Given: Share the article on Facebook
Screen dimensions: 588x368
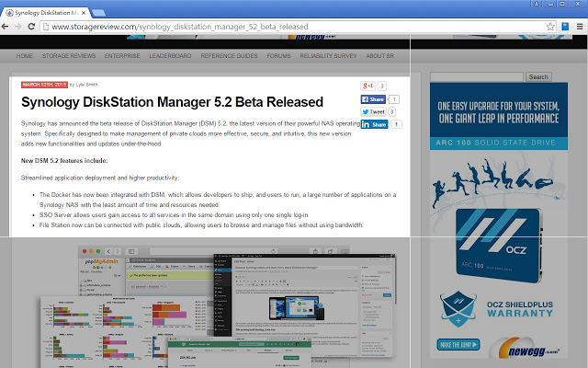Looking at the screenshot, I should click(373, 98).
